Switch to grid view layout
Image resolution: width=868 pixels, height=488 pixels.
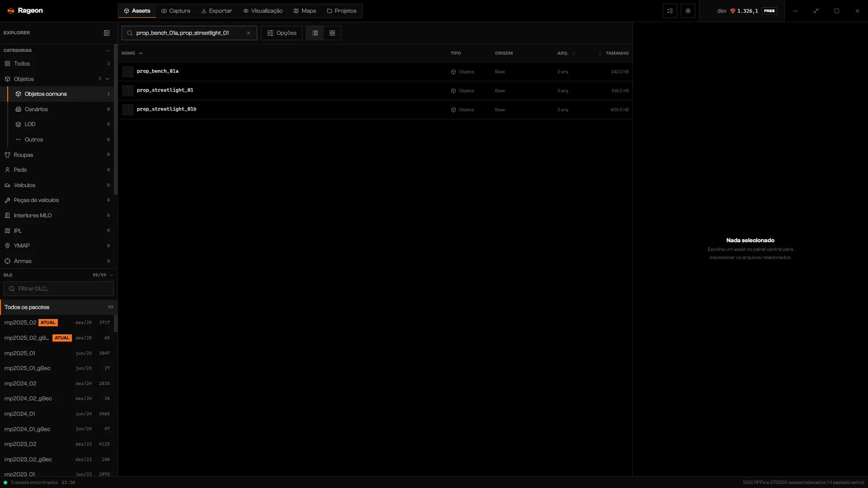[332, 33]
